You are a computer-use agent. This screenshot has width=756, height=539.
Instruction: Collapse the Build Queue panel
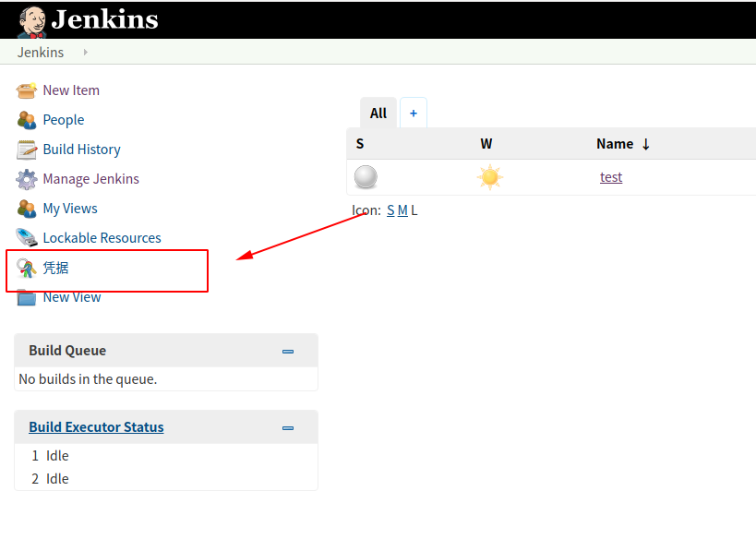[288, 352]
